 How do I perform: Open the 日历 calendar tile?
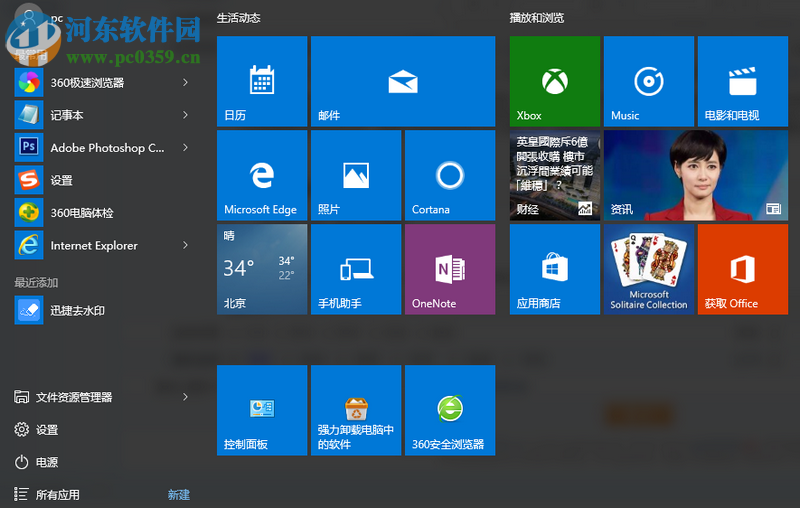pyautogui.click(x=261, y=82)
